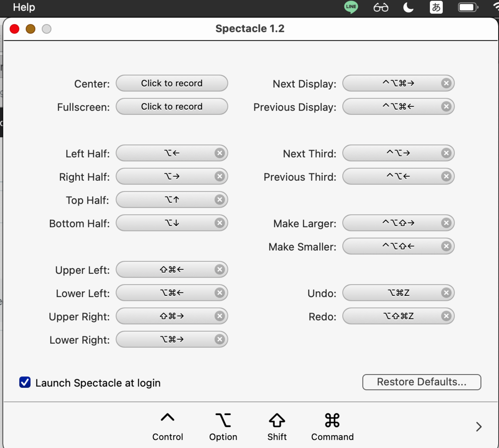Clear the Redo shortcut
The image size is (499, 448).
pyautogui.click(x=446, y=316)
